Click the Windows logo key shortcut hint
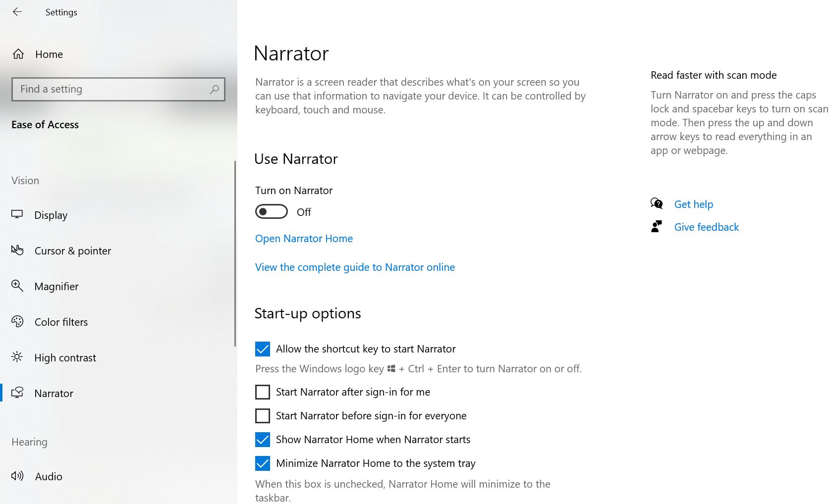This screenshot has width=833, height=504. click(418, 369)
